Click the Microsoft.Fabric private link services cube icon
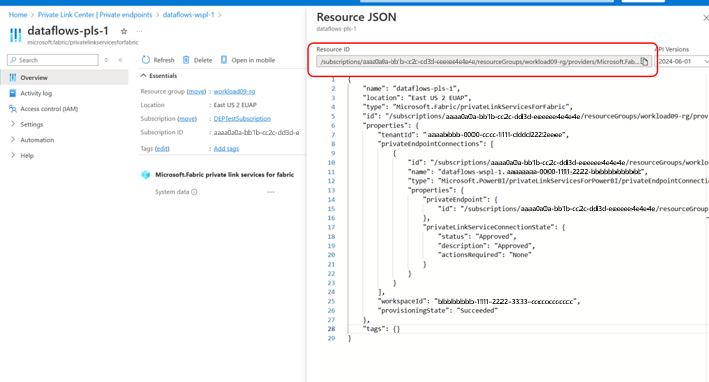The image size is (709, 382). [146, 175]
